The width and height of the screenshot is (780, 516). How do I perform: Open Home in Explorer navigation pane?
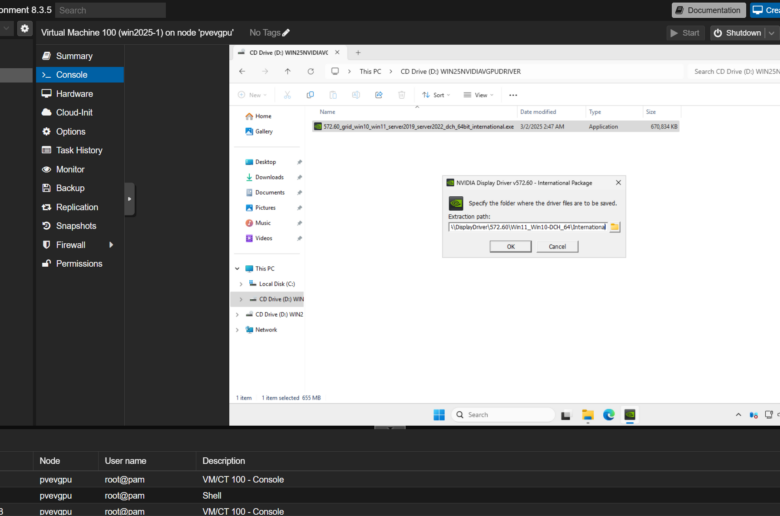(259, 116)
